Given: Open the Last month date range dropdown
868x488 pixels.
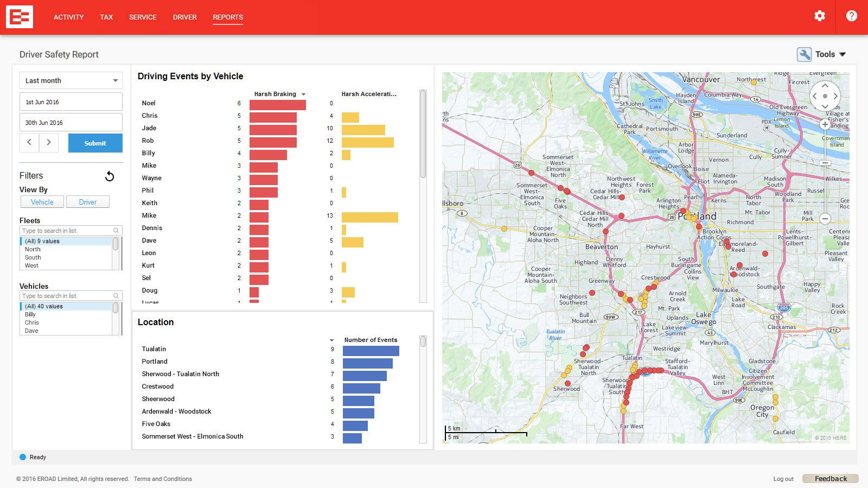Looking at the screenshot, I should pyautogui.click(x=71, y=80).
